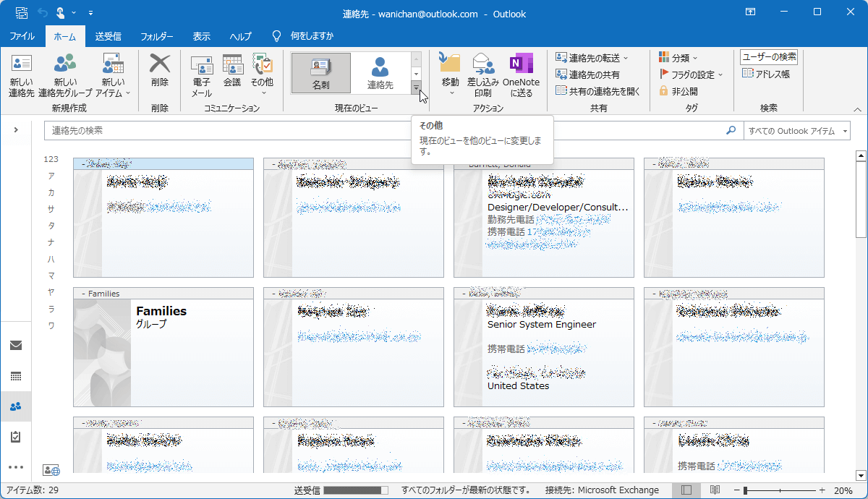The image size is (868, 499).
Task: Create a new contact group
Action: tap(65, 76)
